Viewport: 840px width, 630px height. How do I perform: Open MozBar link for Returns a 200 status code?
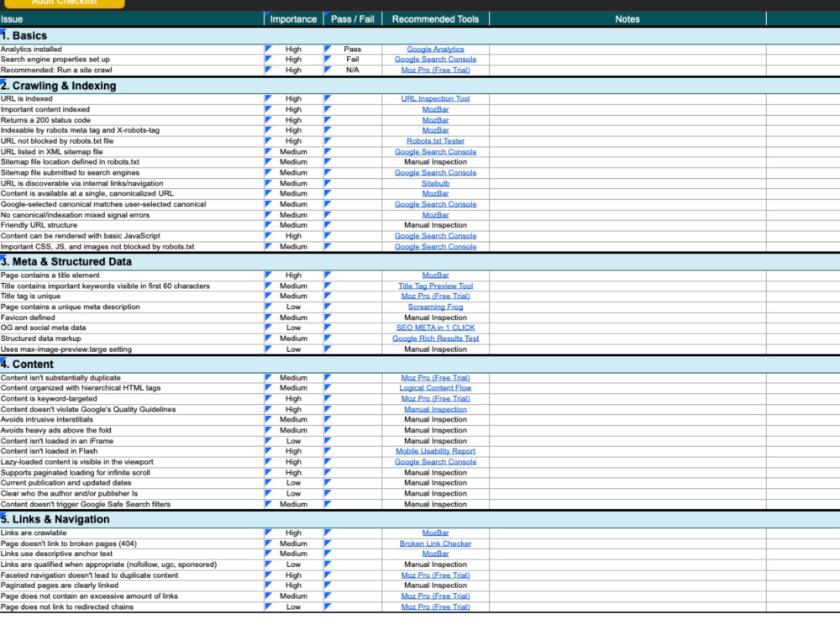tap(435, 120)
